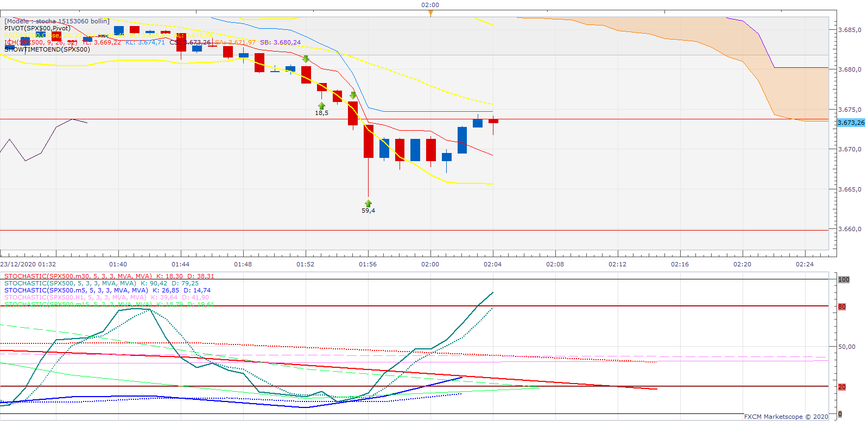
Task: Select the STOCHASTIC SPX500.m15 indicator label
Action: 78,304
